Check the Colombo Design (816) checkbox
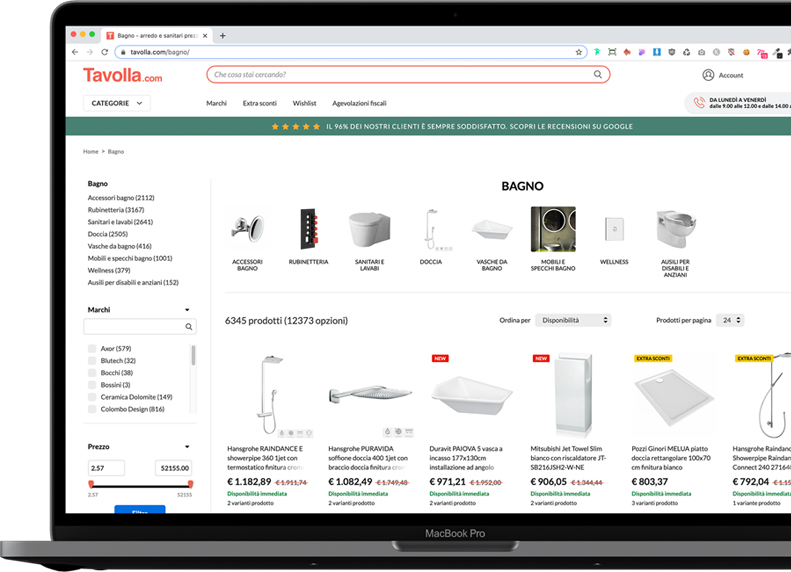The height and width of the screenshot is (572, 791). tap(92, 409)
